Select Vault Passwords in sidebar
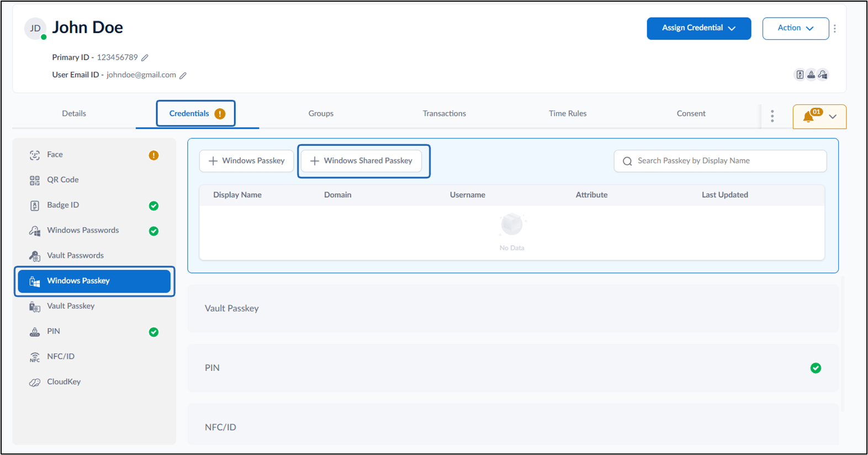 click(x=94, y=256)
